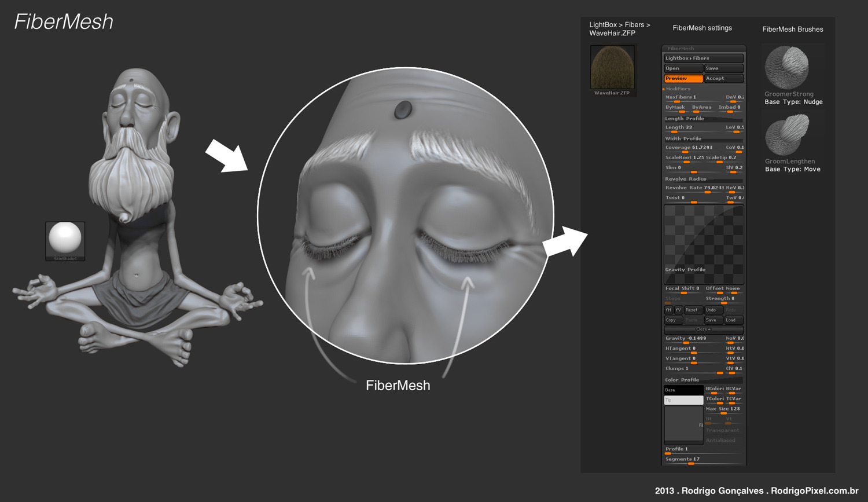
Task: Pick the black Base color swatch
Action: [x=683, y=390]
